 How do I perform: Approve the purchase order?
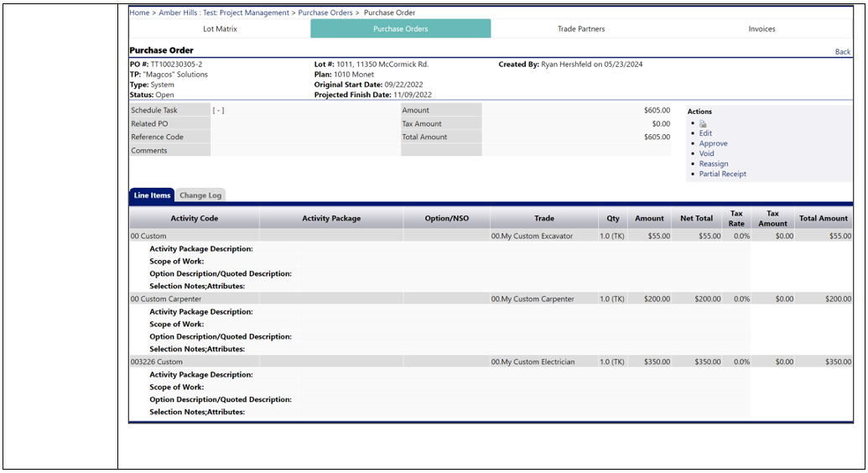pos(713,143)
